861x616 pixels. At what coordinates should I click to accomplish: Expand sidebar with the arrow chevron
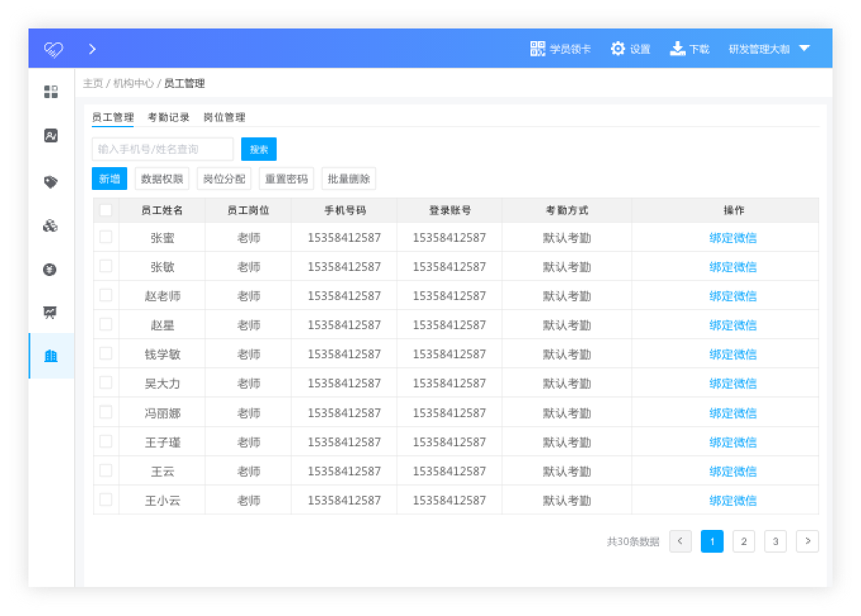[92, 49]
